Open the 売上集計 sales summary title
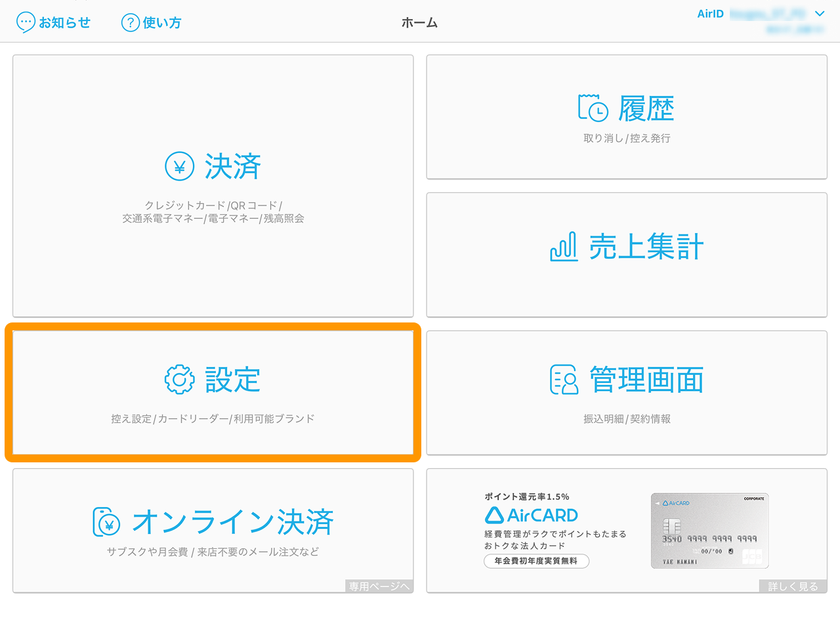The width and height of the screenshot is (840, 618). 646,248
